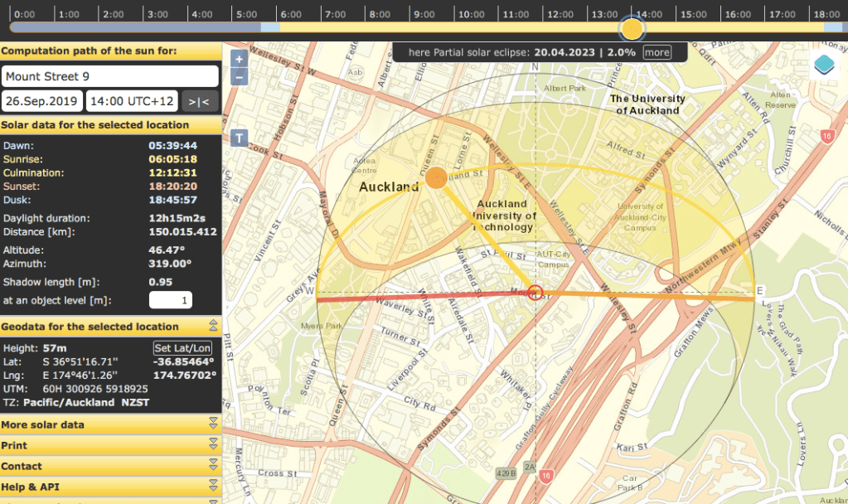Zoom out of the map
The image size is (848, 504).
click(x=239, y=77)
